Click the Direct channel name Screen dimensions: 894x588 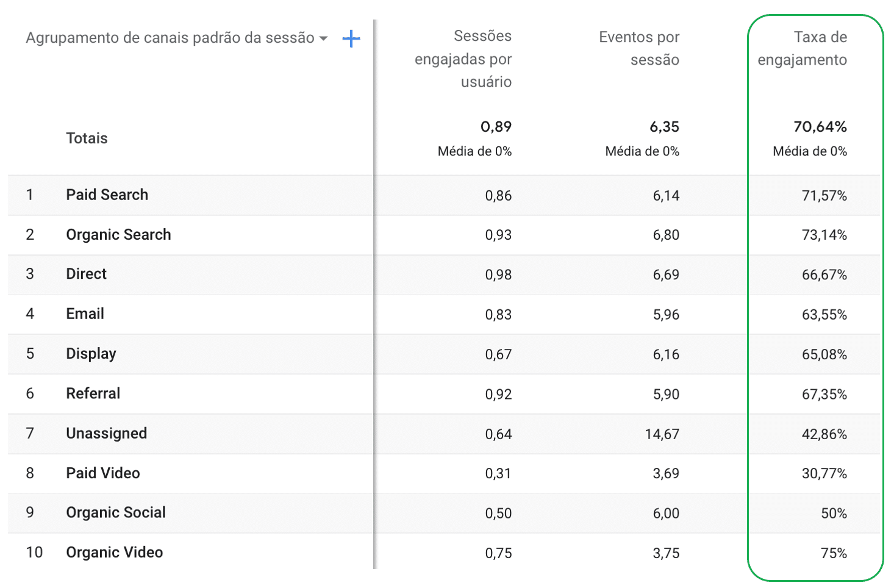tap(87, 274)
